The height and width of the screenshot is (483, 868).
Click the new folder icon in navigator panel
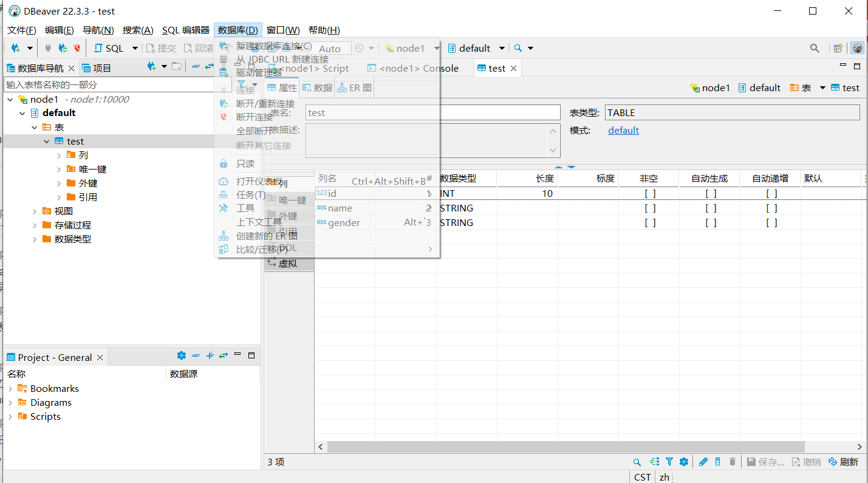click(x=177, y=67)
